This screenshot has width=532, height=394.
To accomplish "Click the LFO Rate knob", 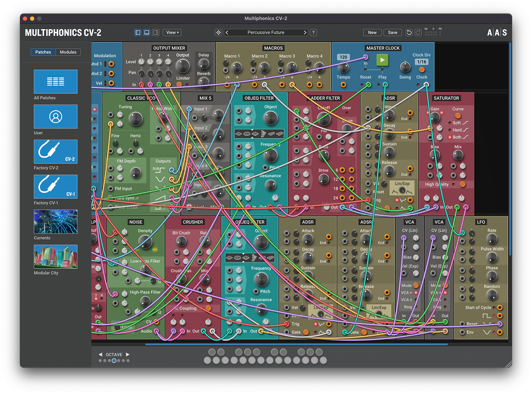I will click(491, 239).
